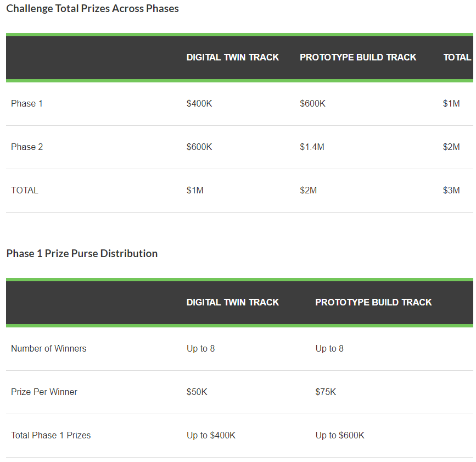Select the first table's DIGITAL TWIN TRACK header
This screenshot has height=462, width=476.
point(233,58)
